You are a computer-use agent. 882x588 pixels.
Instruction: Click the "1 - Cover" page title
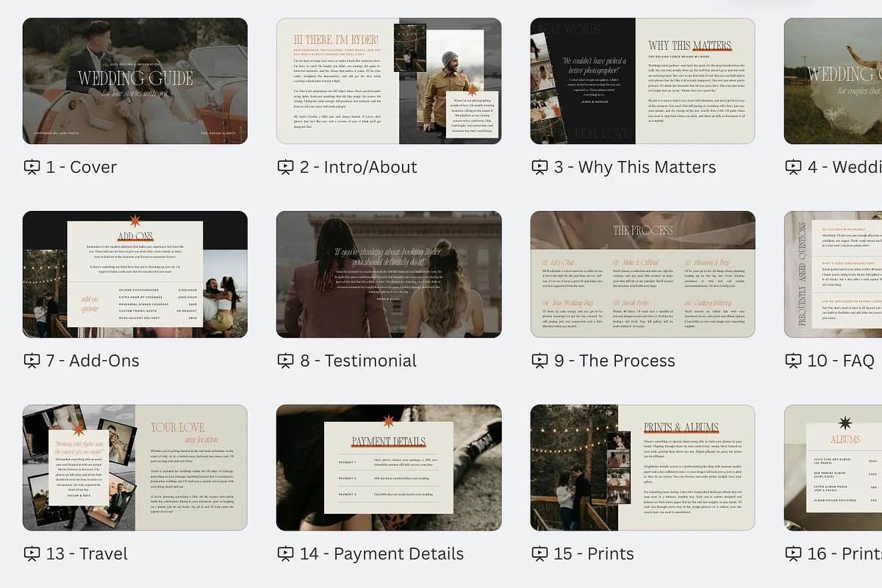click(82, 167)
